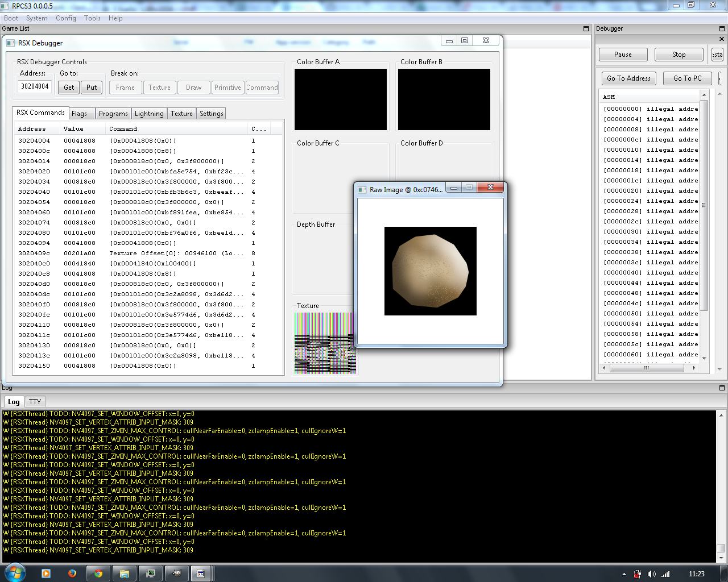Click the Windows Start orb

pos(15,573)
